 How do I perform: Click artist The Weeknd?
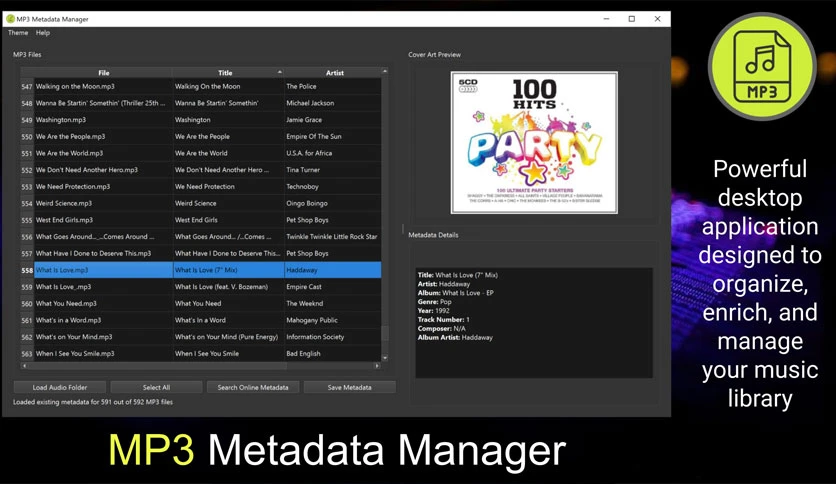pyautogui.click(x=304, y=303)
